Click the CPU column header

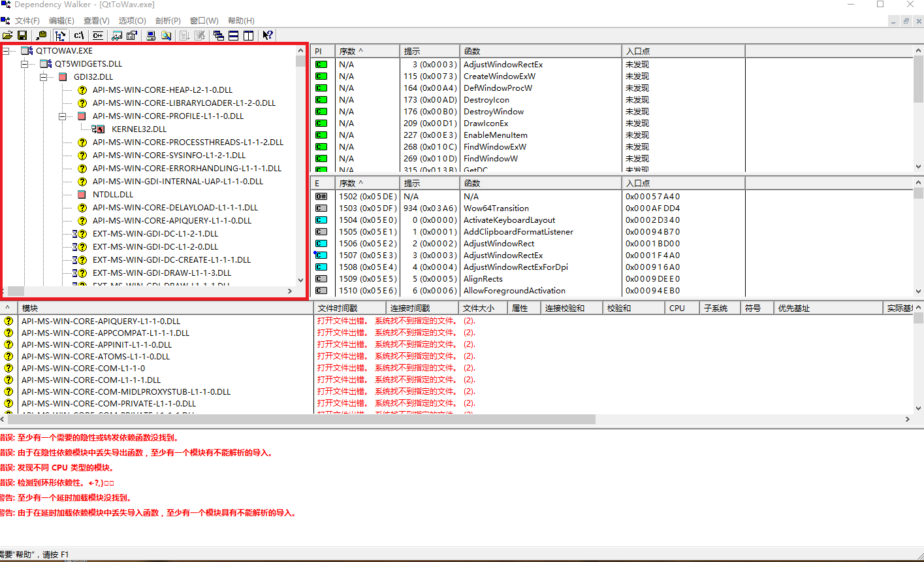click(682, 308)
